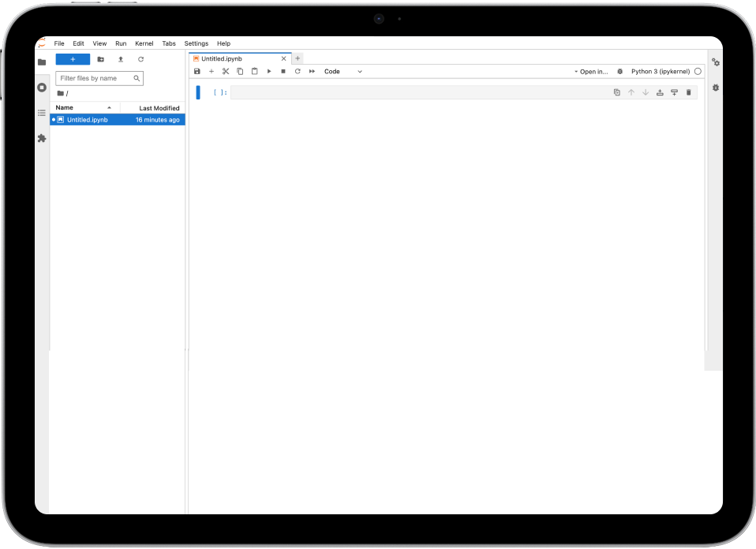The image size is (756, 549).
Task: Restart the kernel from notebook toolbar
Action: (x=298, y=71)
